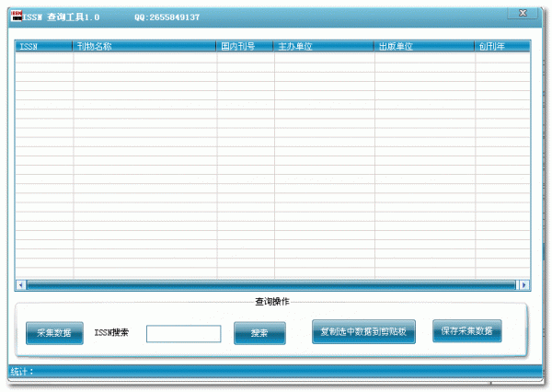Click the 搜索 button
The image size is (552, 392).
coord(259,333)
